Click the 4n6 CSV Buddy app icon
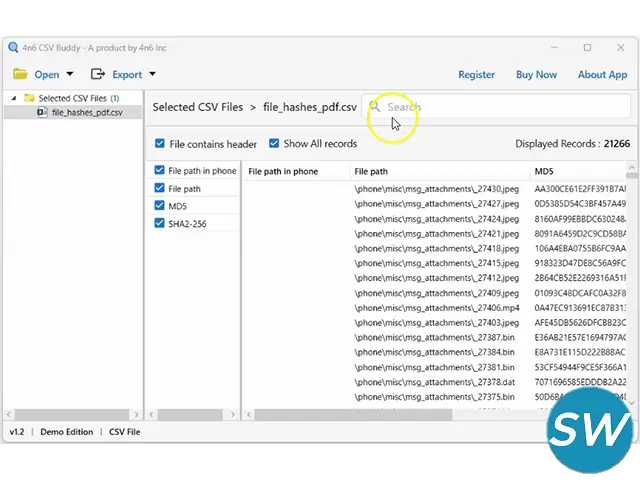This screenshot has height=480, width=640. click(x=12, y=47)
